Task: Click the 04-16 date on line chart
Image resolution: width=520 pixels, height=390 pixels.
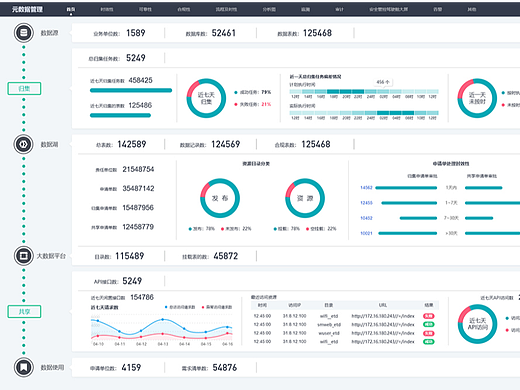Action: pyautogui.click(x=227, y=344)
